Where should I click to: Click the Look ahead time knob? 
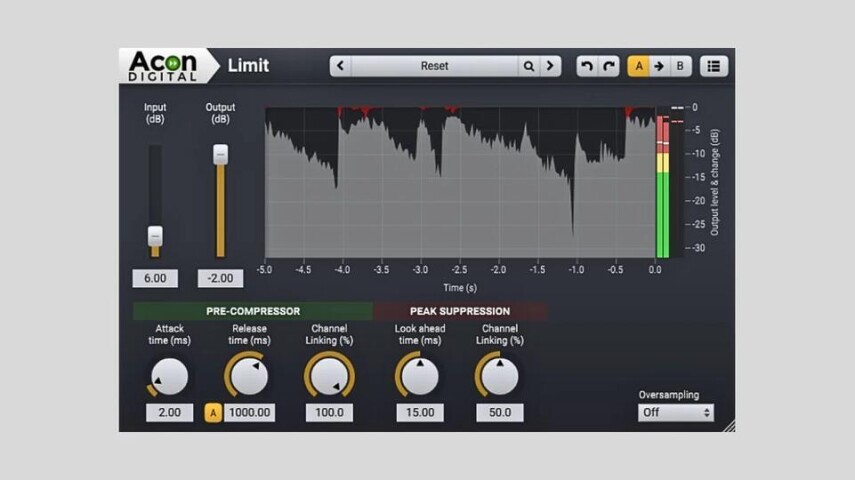pos(420,377)
